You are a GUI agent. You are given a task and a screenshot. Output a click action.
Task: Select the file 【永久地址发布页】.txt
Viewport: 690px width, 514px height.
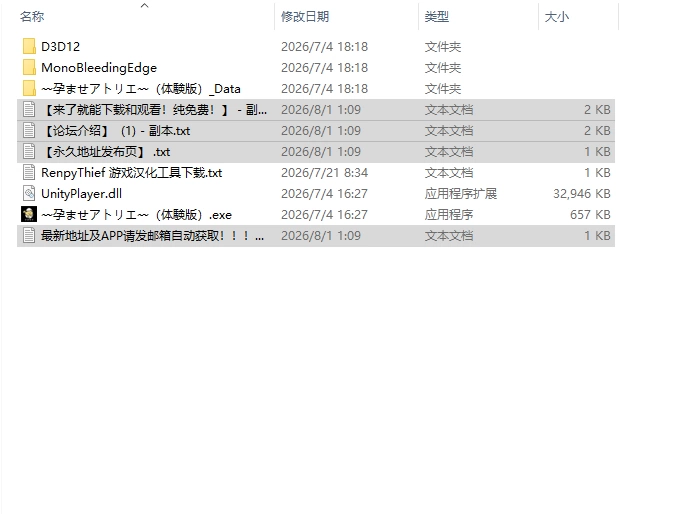(106, 152)
